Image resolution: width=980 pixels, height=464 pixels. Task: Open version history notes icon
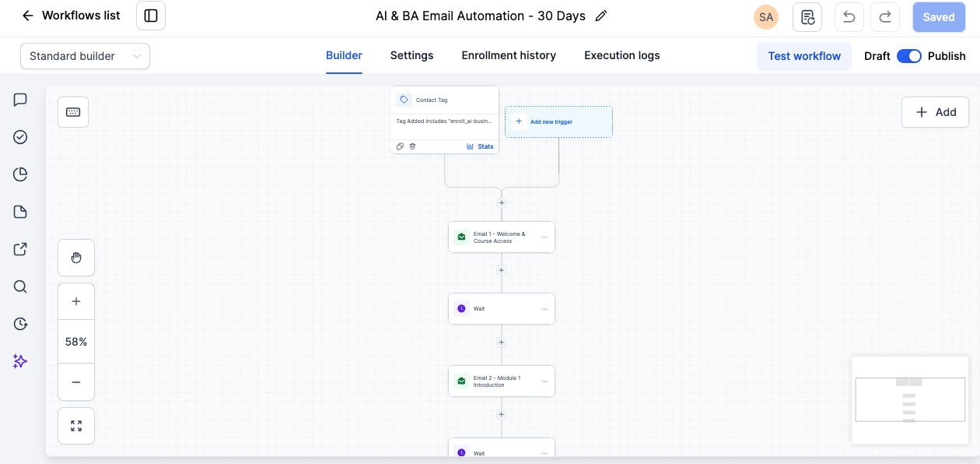(807, 17)
